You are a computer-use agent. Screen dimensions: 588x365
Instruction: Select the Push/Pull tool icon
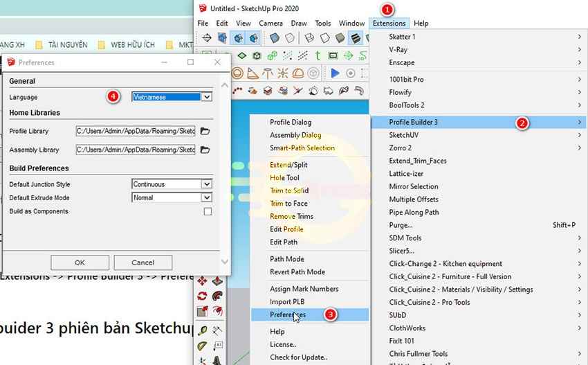click(217, 281)
